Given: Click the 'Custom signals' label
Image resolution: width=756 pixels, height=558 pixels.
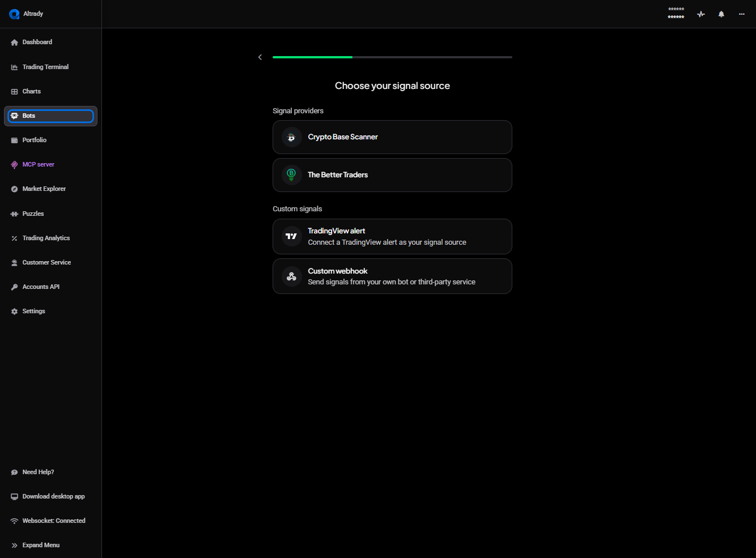Looking at the screenshot, I should coord(298,209).
